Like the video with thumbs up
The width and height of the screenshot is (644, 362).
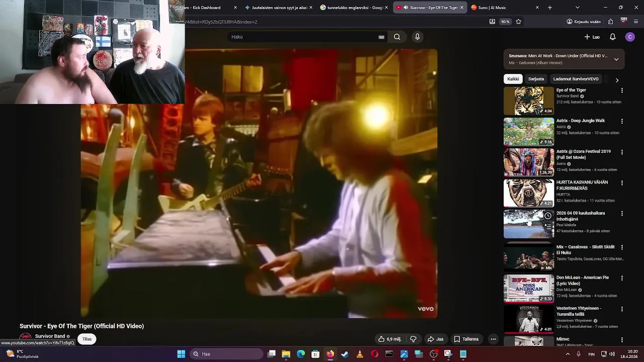(x=390, y=339)
